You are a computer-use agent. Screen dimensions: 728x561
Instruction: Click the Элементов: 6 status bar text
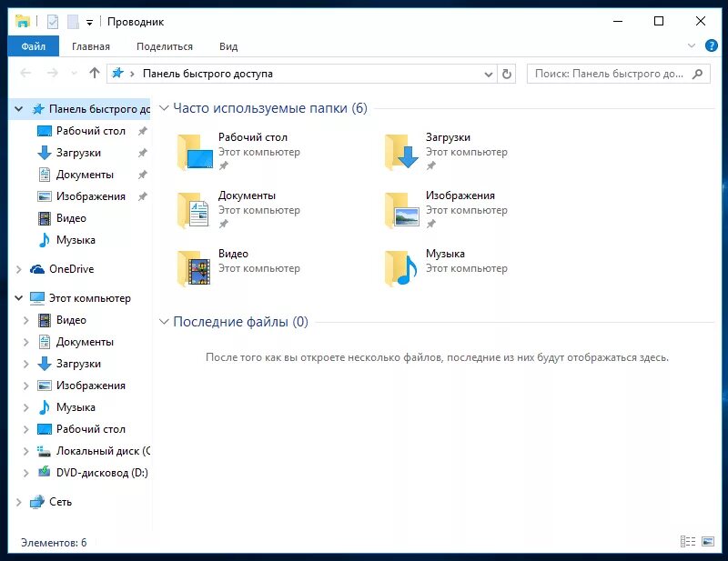click(x=54, y=543)
